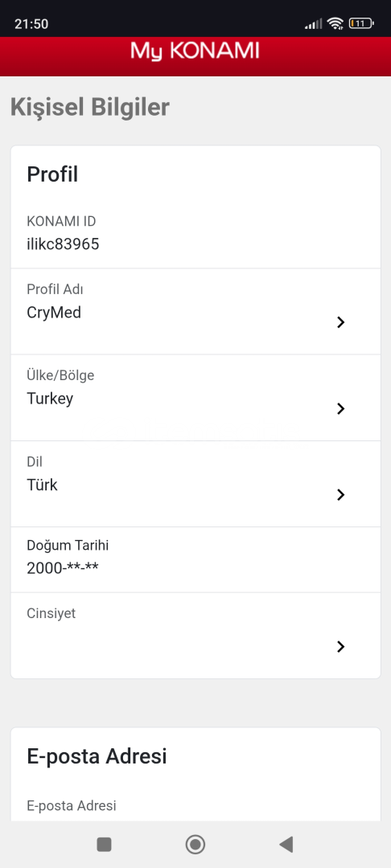The width and height of the screenshot is (391, 868).
Task: Tap the Android home circle button
Action: [x=195, y=844]
